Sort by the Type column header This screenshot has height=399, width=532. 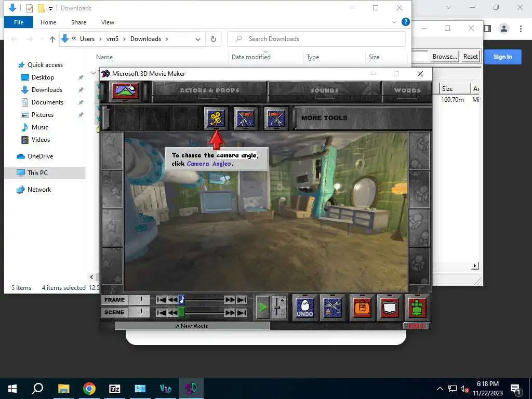313,57
